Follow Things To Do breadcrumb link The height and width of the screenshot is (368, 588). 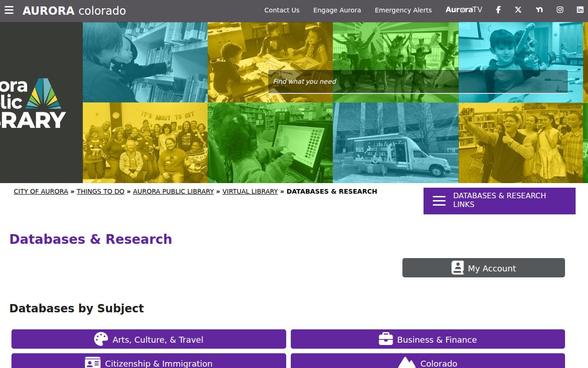(101, 191)
